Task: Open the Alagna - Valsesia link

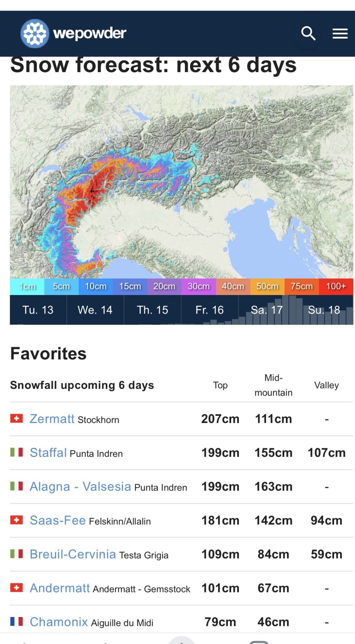Action: click(x=80, y=486)
